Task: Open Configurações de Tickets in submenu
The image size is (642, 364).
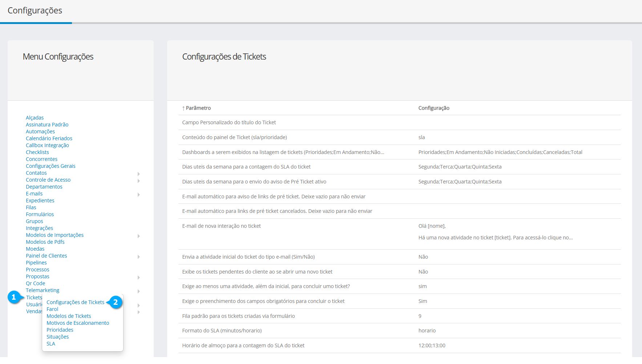Action: pos(75,302)
